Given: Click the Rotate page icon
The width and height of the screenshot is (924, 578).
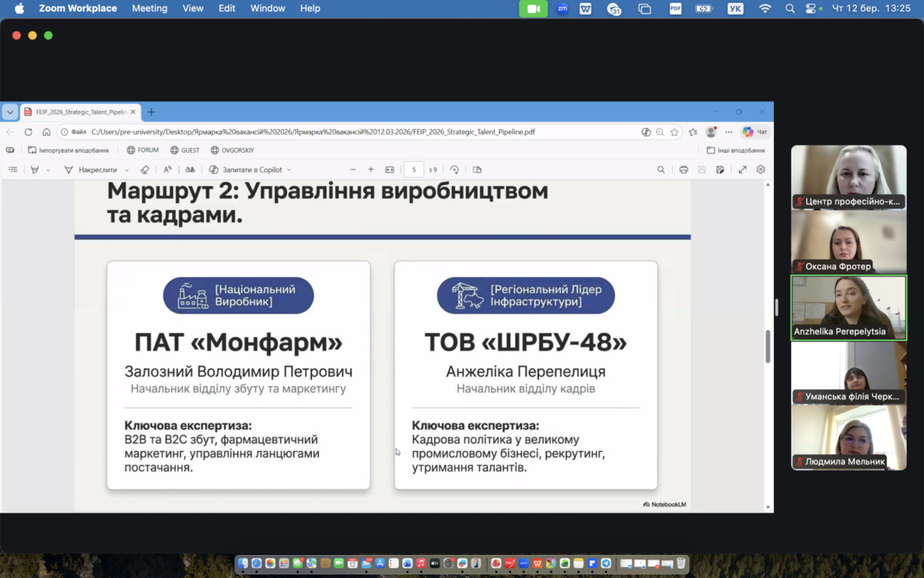Looking at the screenshot, I should pyautogui.click(x=454, y=170).
